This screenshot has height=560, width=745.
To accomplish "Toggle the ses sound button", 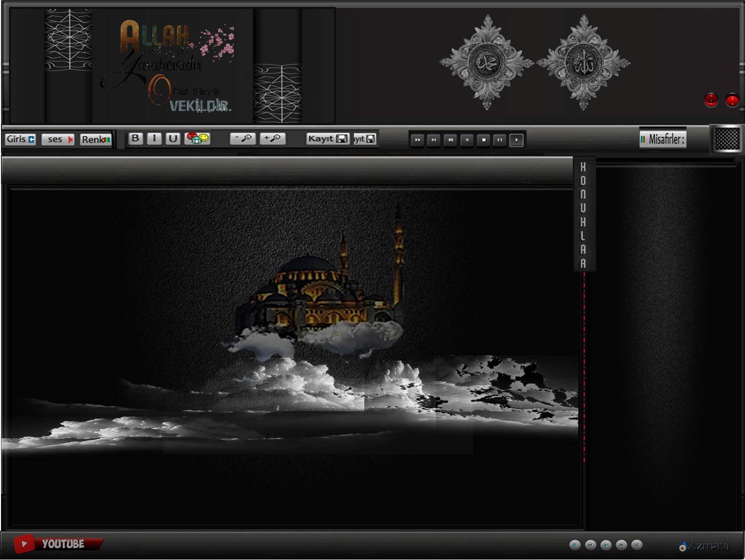I will (x=58, y=139).
